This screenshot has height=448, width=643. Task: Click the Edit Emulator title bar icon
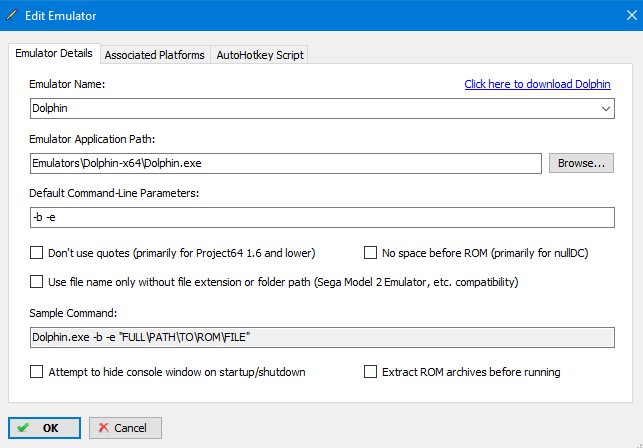(x=13, y=14)
